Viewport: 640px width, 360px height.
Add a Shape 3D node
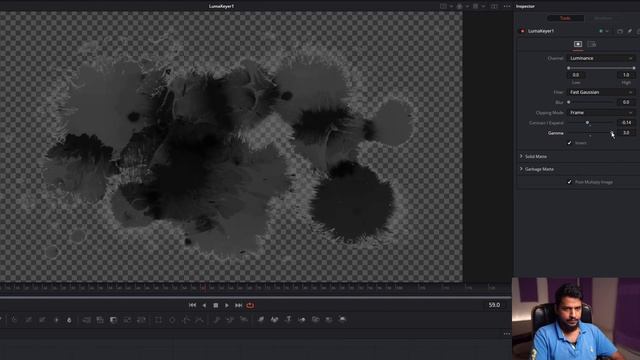(x=274, y=320)
